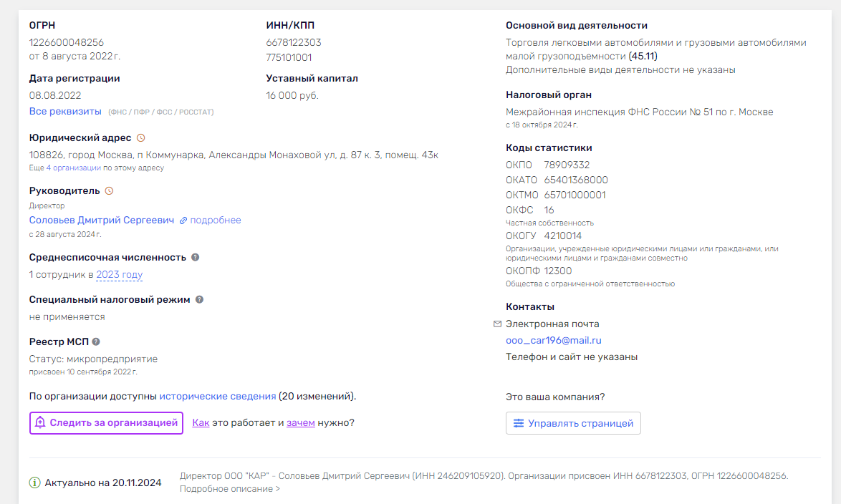Click ОКОПФ code 12300
This screenshot has width=841, height=504.
point(558,271)
